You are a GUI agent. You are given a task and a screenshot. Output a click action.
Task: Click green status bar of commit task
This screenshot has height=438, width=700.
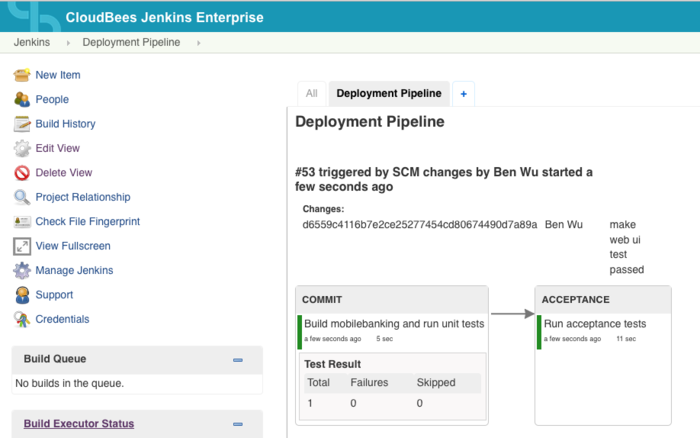point(300,332)
